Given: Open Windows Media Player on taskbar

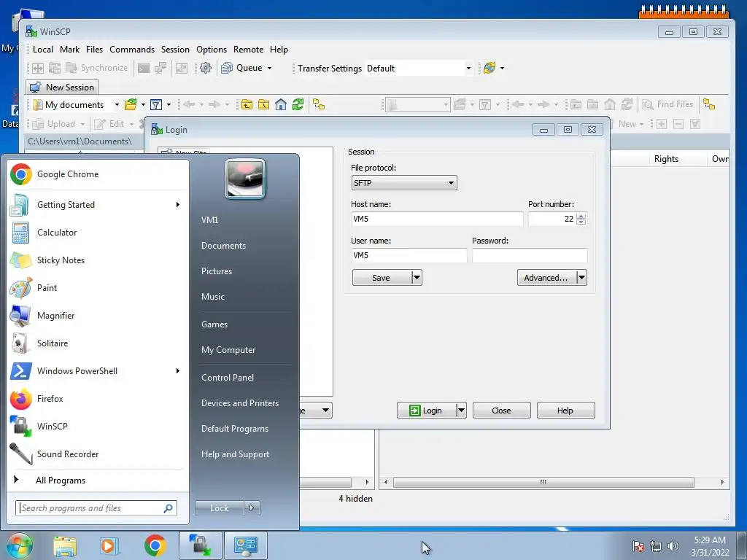Looking at the screenshot, I should [109, 545].
